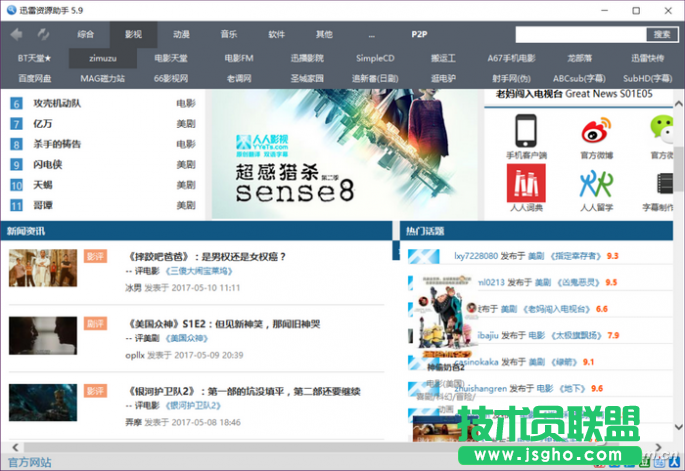Click the 《三傻大闹宝莱坞》 movie link
The width and height of the screenshot is (685, 471).
click(x=199, y=271)
